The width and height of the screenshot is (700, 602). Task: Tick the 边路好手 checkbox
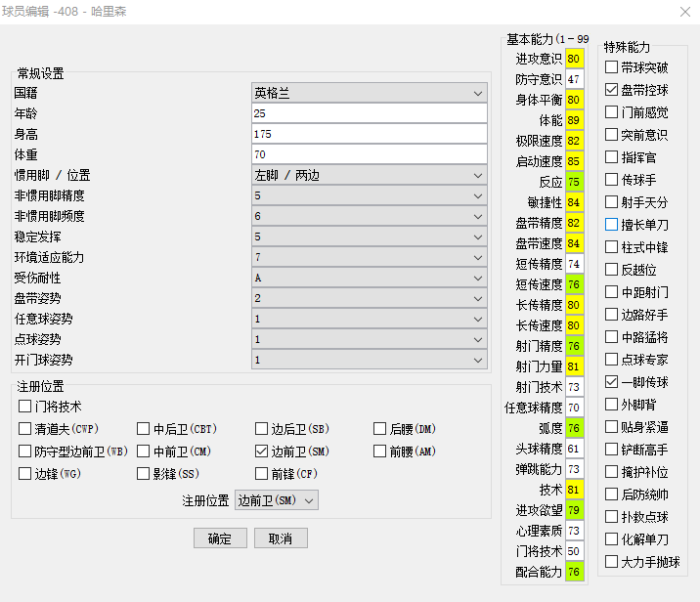tap(612, 314)
